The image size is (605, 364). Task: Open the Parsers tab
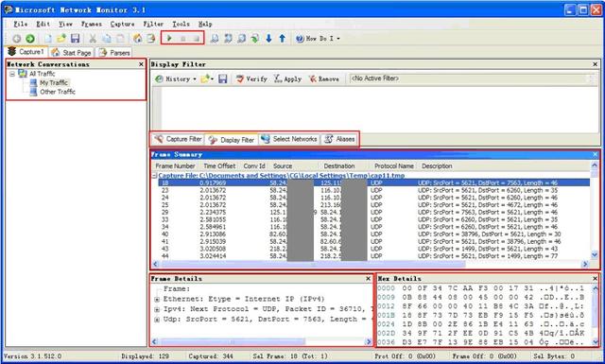tap(114, 53)
